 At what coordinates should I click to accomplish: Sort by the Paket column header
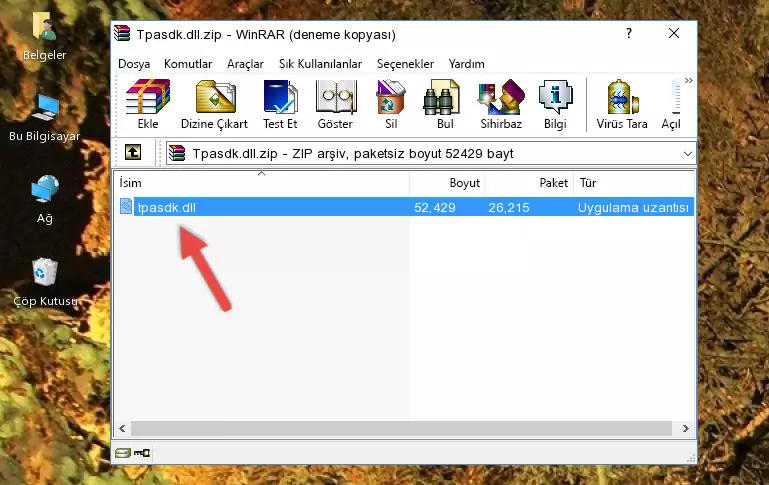[x=529, y=183]
